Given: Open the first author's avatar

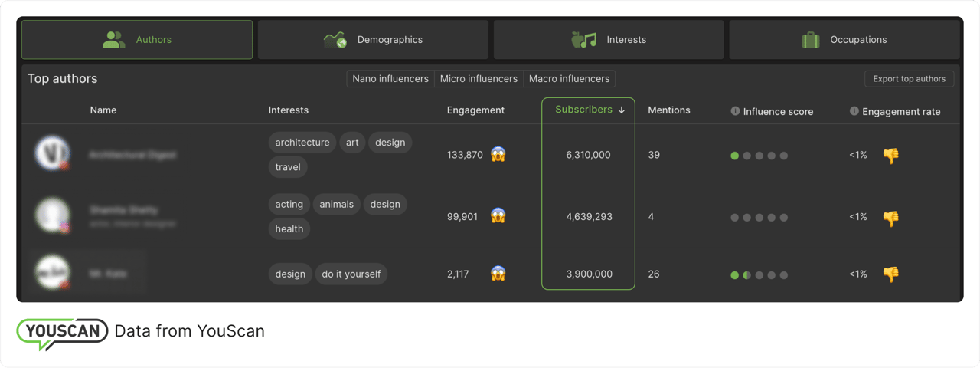Looking at the screenshot, I should pyautogui.click(x=53, y=154).
